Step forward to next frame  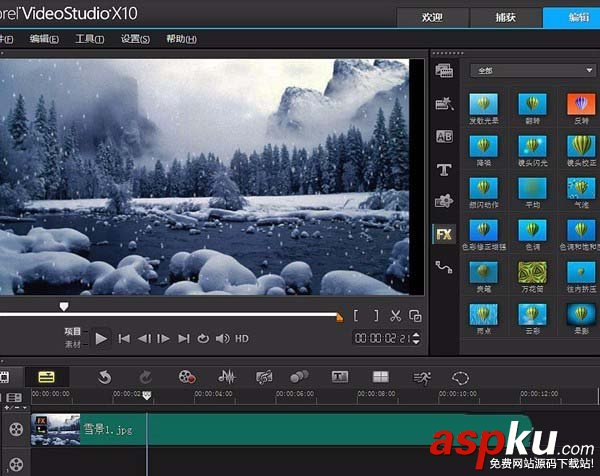click(x=163, y=339)
